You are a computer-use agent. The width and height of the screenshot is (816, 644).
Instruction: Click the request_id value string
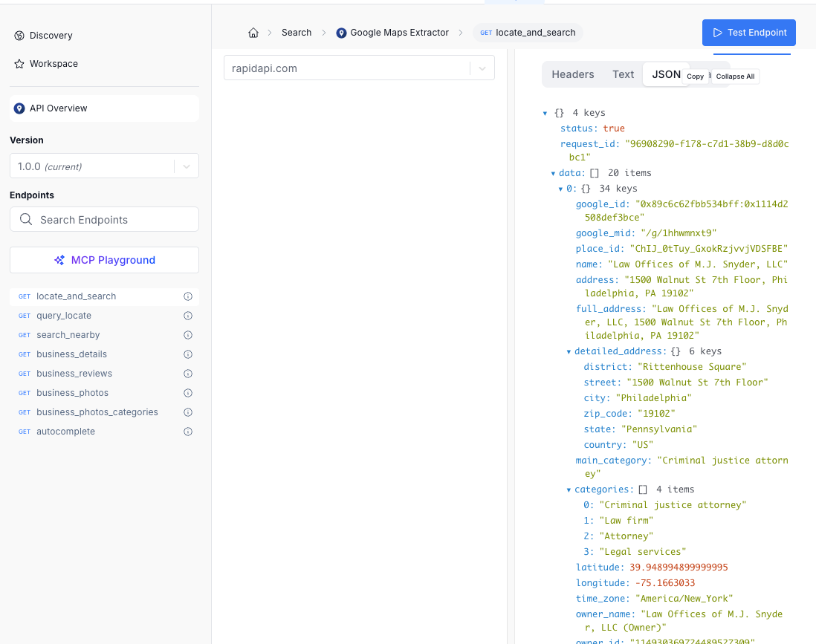(680, 150)
